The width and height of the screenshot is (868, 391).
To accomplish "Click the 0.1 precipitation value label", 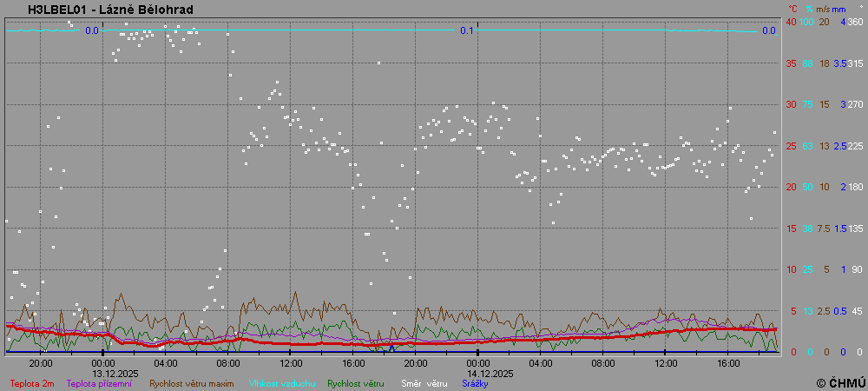I will tap(467, 30).
